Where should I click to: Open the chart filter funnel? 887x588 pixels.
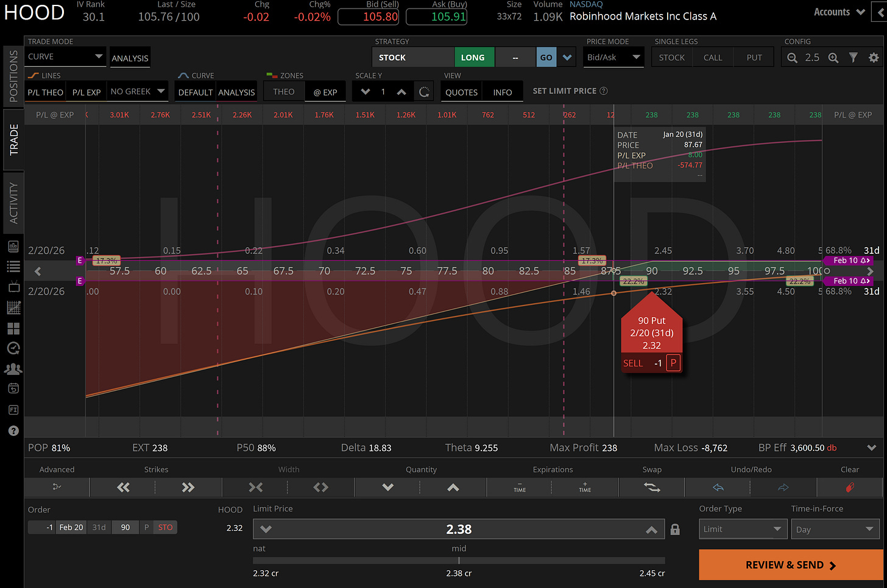click(x=853, y=57)
